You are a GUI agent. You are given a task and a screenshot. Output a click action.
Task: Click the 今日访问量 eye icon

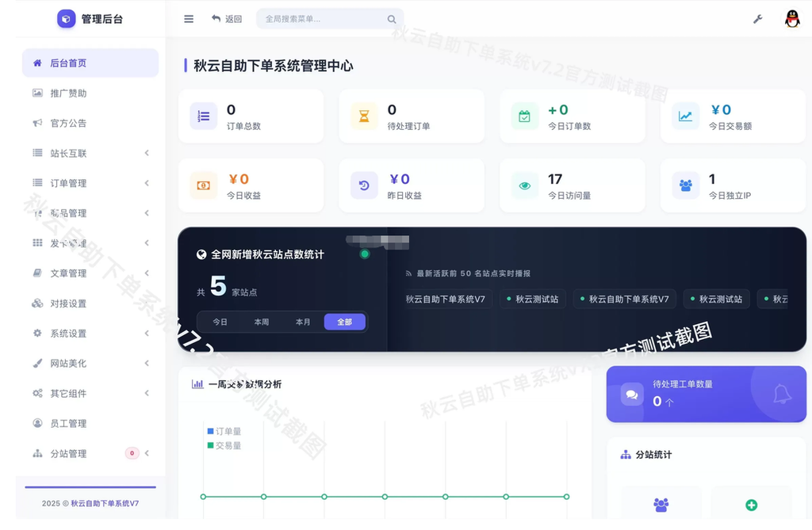point(525,185)
